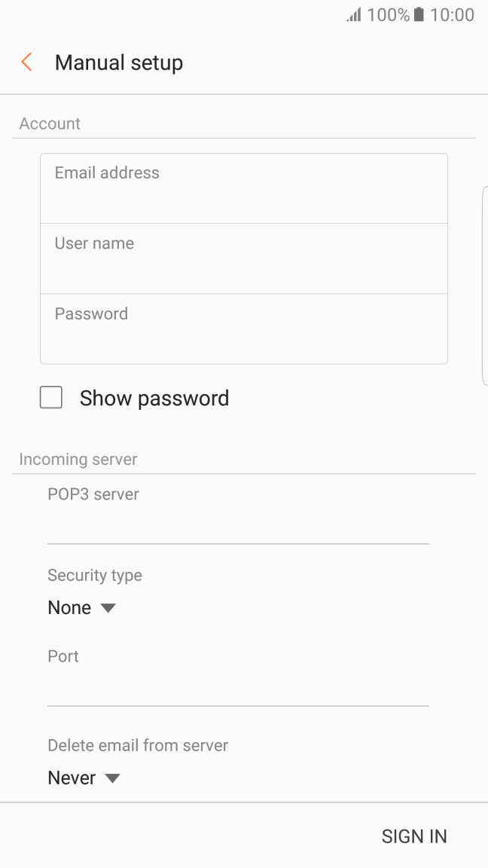Open the Security type None dropdown
This screenshot has width=488, height=868.
[x=82, y=608]
